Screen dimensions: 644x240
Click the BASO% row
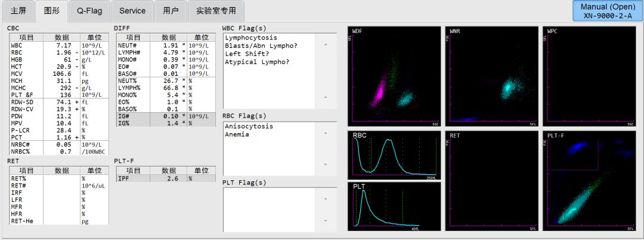click(166, 109)
